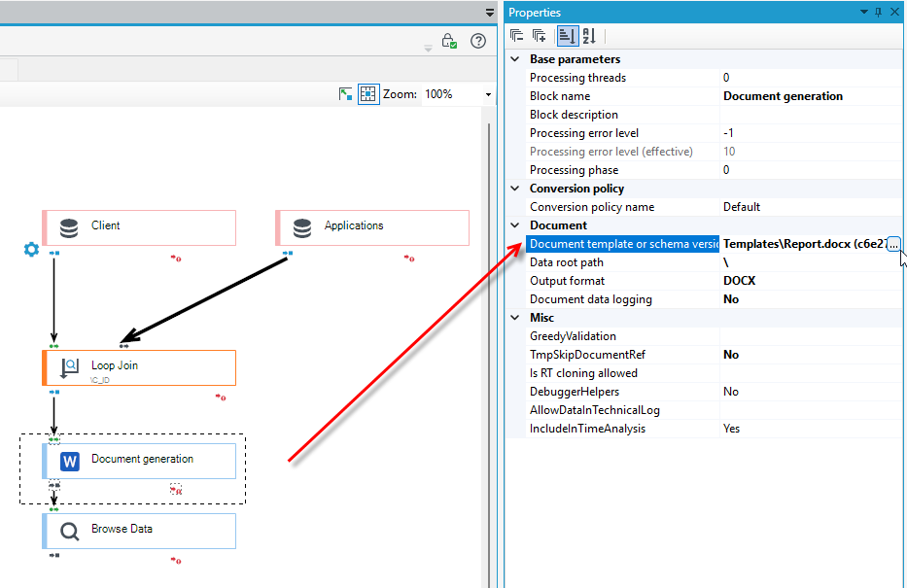Pin the Properties panel
This screenshot has width=907, height=588.
pyautogui.click(x=878, y=12)
